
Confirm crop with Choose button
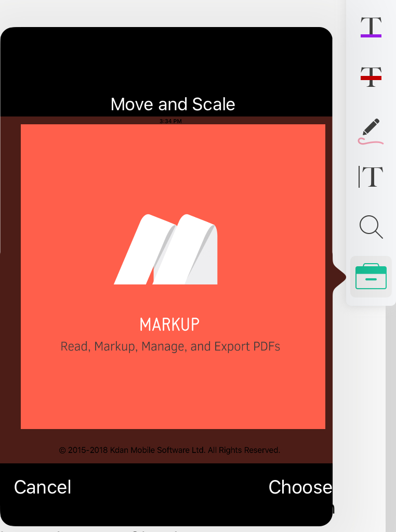point(300,487)
